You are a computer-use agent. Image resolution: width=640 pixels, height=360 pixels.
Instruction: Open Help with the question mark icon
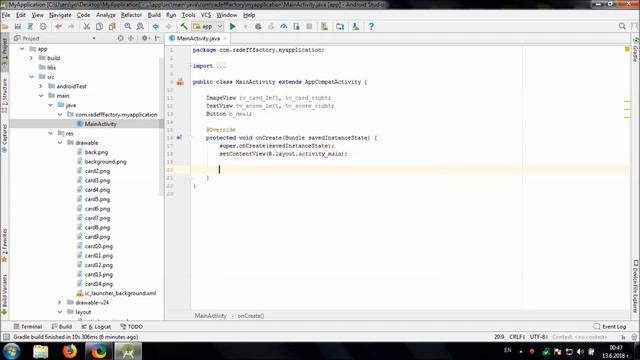pos(371,27)
